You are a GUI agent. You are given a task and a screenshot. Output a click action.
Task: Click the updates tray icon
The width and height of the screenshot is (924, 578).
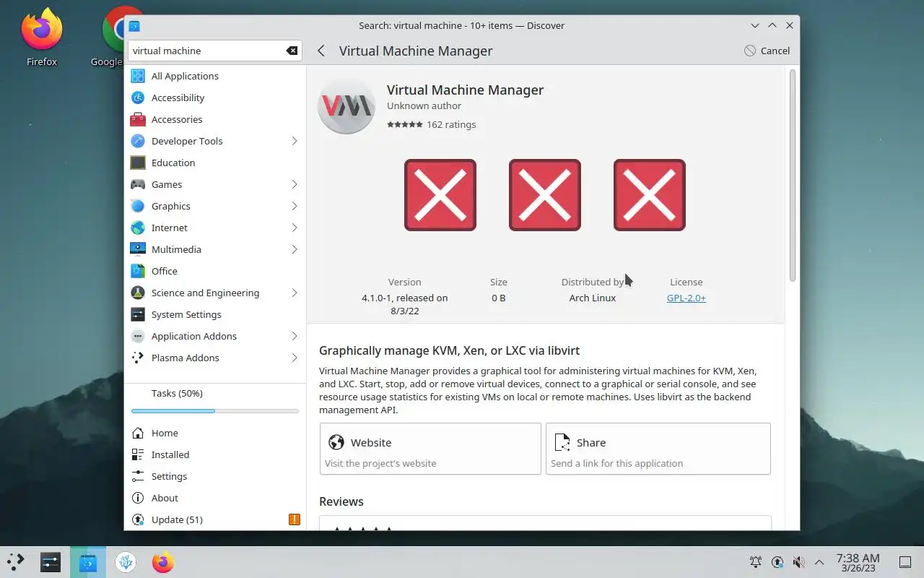pyautogui.click(x=777, y=562)
